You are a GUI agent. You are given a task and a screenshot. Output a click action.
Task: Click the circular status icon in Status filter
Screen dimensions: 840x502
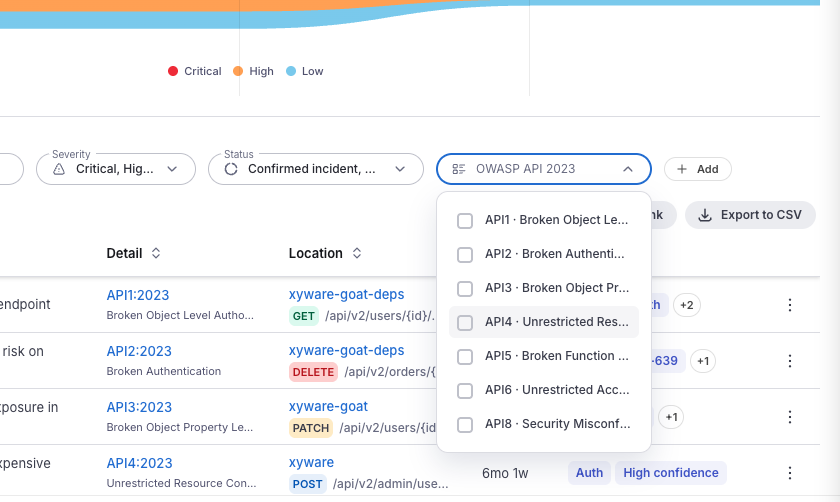(231, 169)
